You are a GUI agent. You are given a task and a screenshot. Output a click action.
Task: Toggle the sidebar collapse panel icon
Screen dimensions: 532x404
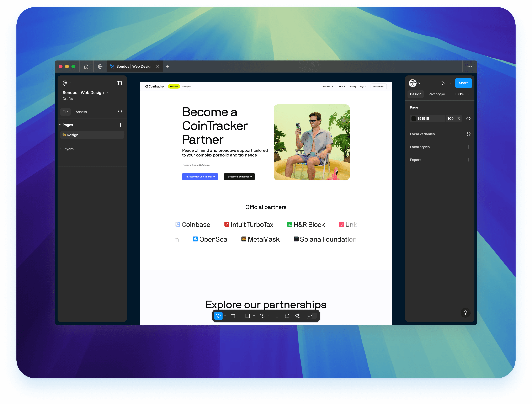point(119,83)
